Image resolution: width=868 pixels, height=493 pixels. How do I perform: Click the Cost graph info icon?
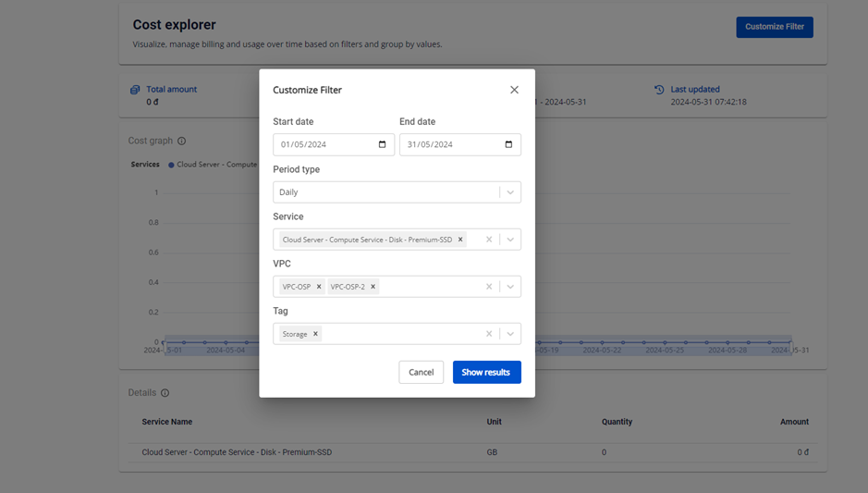[181, 141]
